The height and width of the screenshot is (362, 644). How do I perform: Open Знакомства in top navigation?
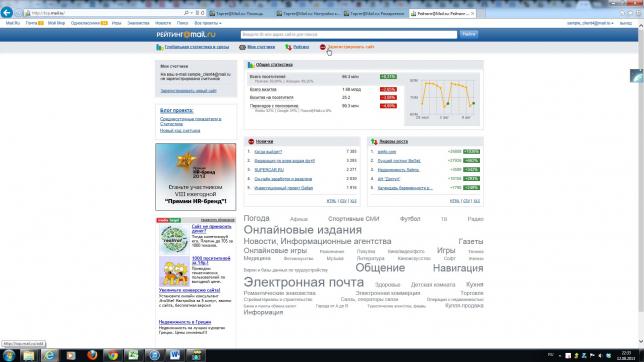click(138, 23)
